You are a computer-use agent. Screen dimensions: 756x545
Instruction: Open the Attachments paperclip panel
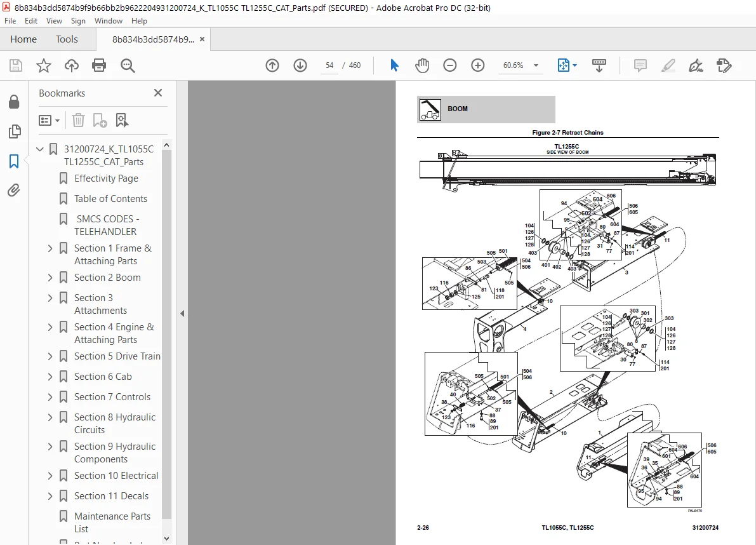(14, 191)
